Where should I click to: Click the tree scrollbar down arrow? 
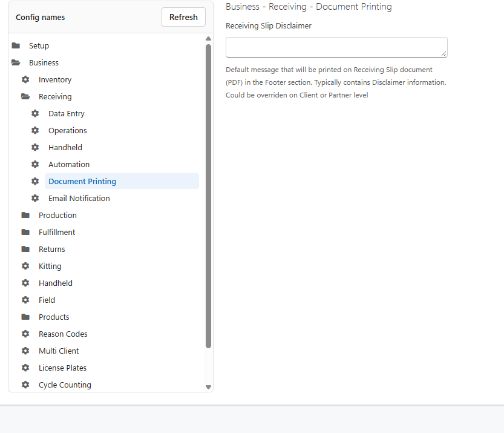[208, 387]
